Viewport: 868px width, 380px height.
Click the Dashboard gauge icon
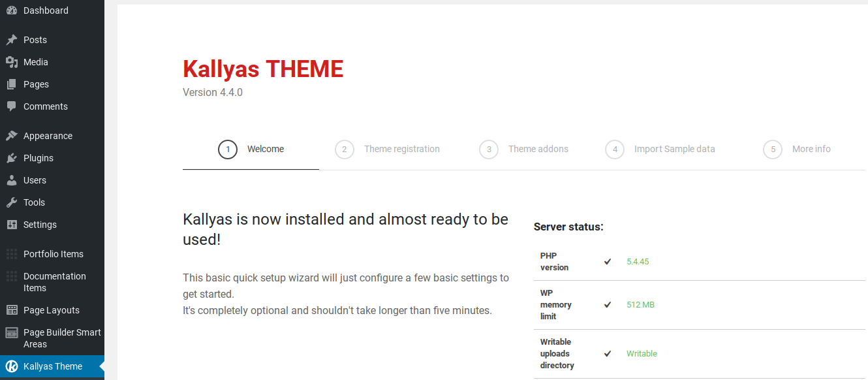coord(12,10)
